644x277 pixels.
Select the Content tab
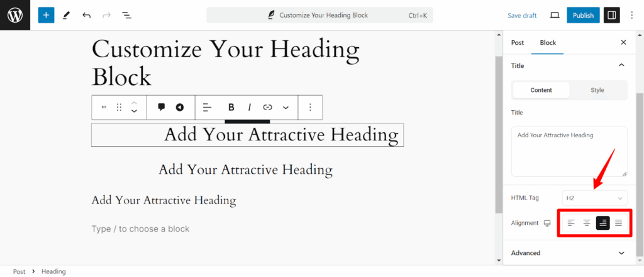pyautogui.click(x=541, y=90)
